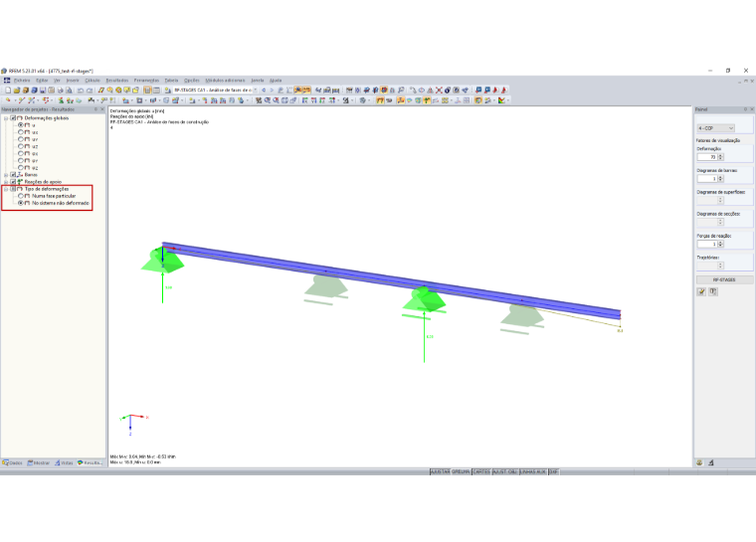Go to next load case arrow

click(x=272, y=90)
